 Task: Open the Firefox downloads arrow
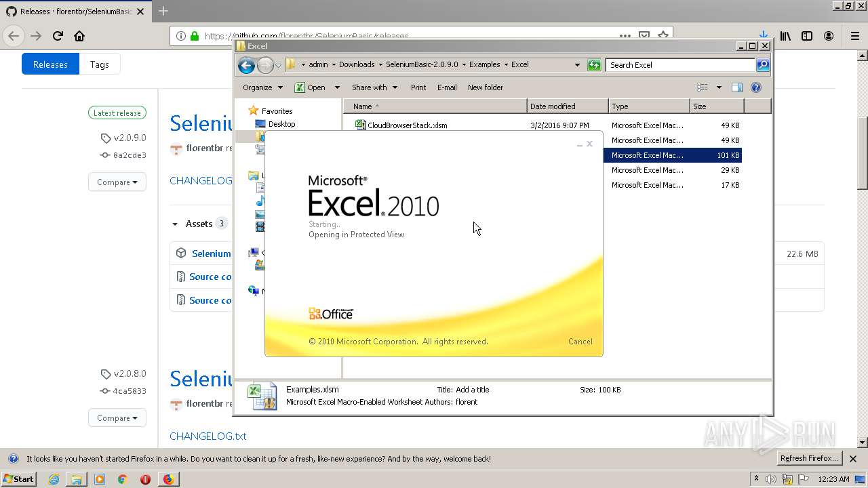point(764,35)
